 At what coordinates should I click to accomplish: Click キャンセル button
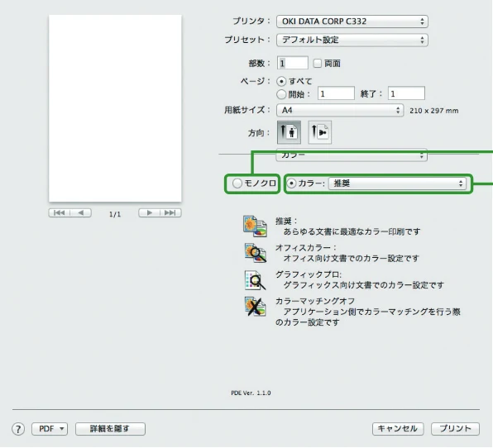tap(398, 428)
